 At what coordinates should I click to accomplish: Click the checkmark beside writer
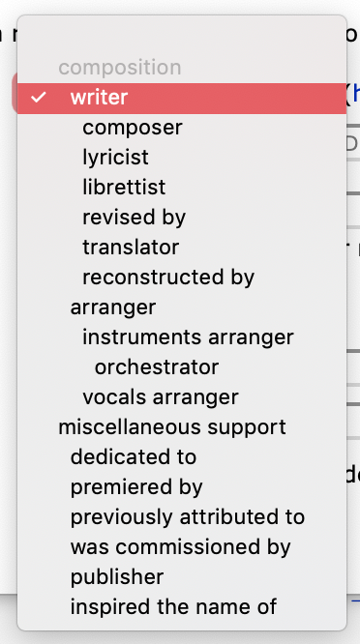[x=38, y=98]
